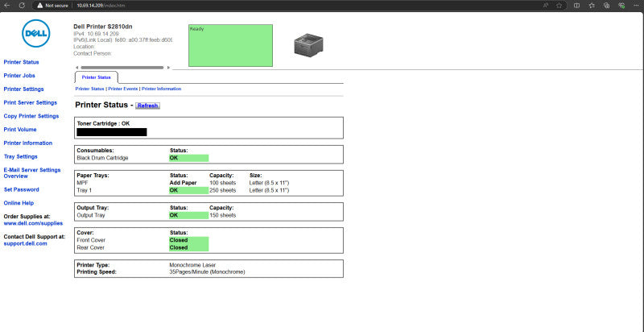Screen dimensions: 644x332
Task: Visit the www.dell.com/supplies link
Action: pyautogui.click(x=33, y=223)
